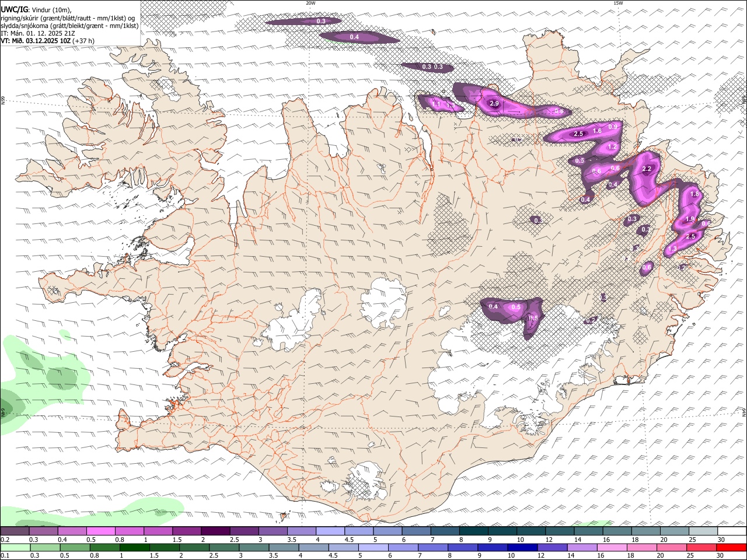Viewport: 747px width, 560px height.
Task: Click the top legend swatch between 0.2 and 0.3
Action: (15, 531)
